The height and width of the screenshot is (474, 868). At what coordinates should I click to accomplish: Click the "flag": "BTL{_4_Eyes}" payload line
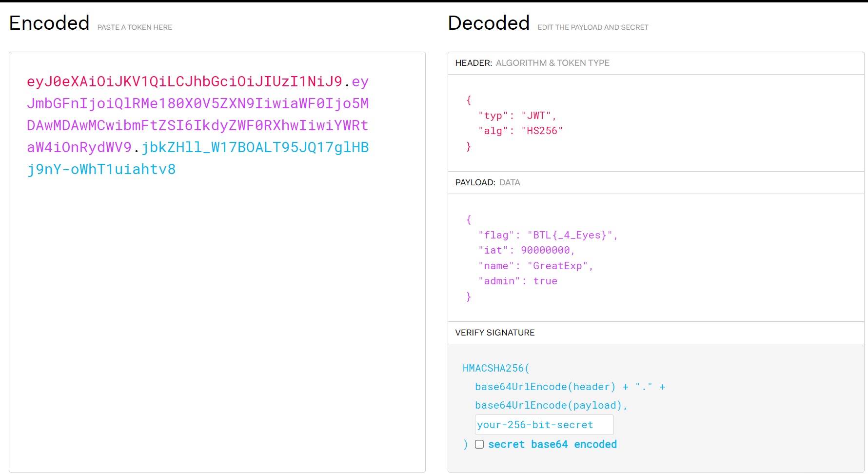(548, 235)
